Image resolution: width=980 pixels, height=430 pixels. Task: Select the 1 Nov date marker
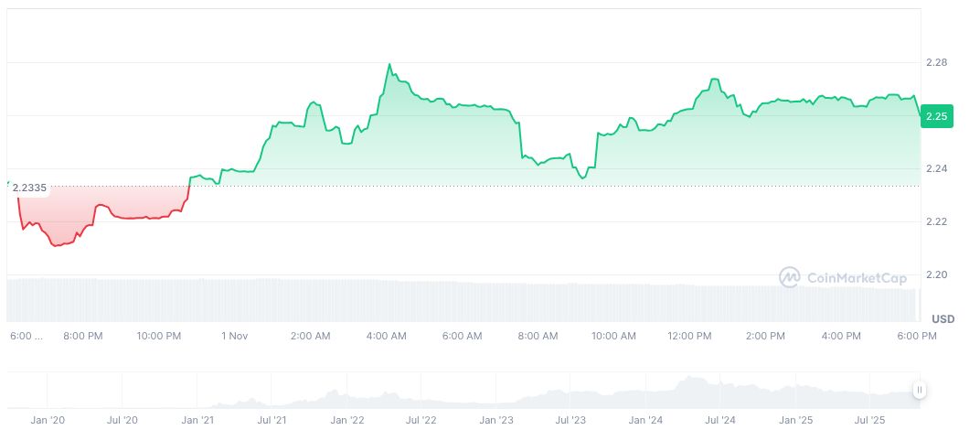(234, 336)
